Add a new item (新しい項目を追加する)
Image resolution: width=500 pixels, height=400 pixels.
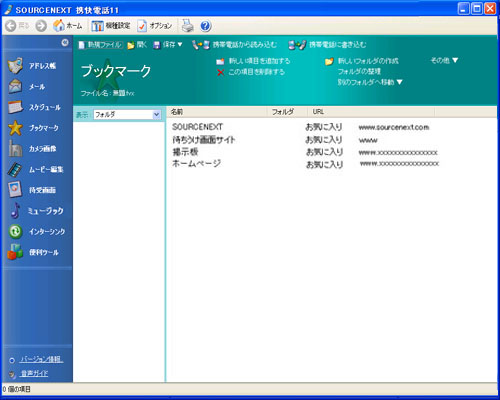[253, 61]
